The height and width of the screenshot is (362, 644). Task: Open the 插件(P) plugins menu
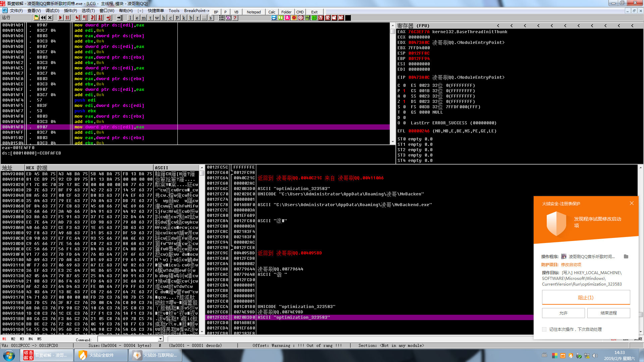tap(70, 11)
